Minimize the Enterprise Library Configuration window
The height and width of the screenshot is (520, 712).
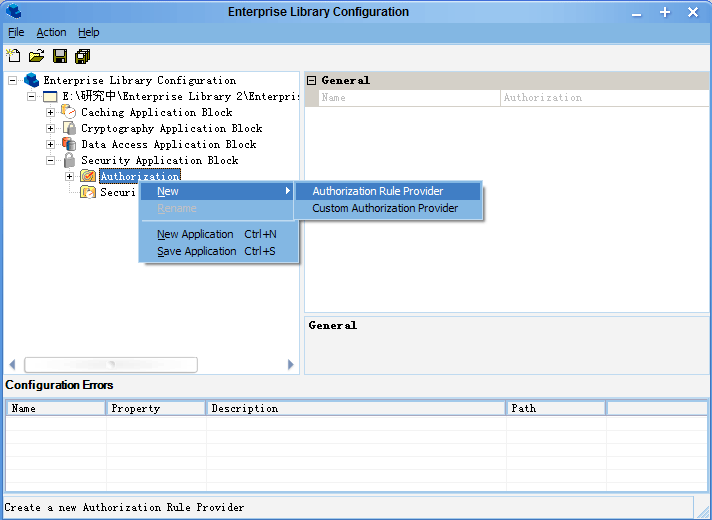coord(637,13)
